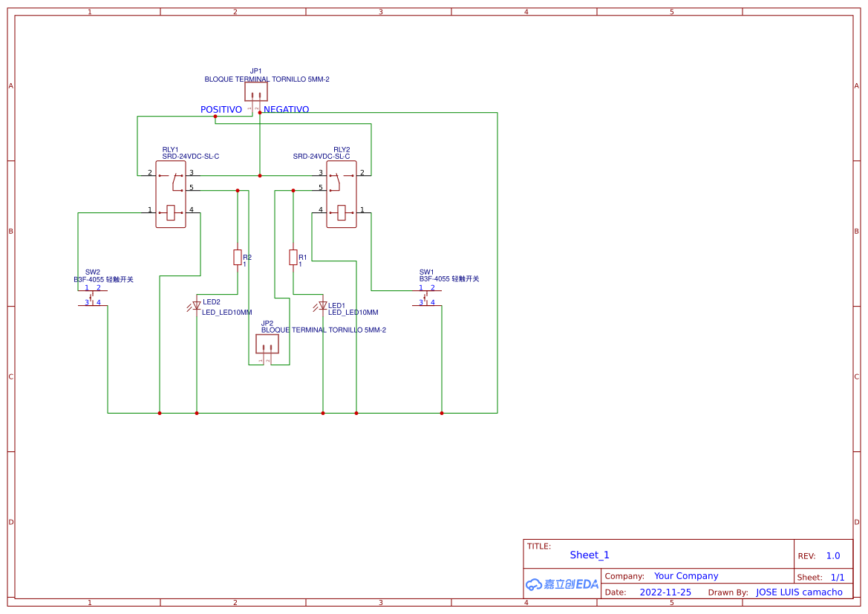Screen dimensions: 868x614
Task: Click the REV 1.0 value
Action: tap(832, 555)
